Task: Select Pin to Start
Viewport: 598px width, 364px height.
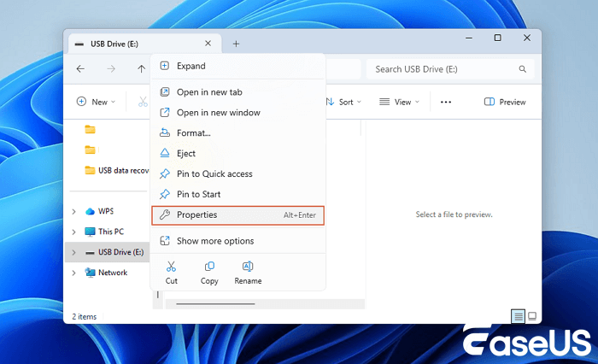Action: tap(238, 194)
